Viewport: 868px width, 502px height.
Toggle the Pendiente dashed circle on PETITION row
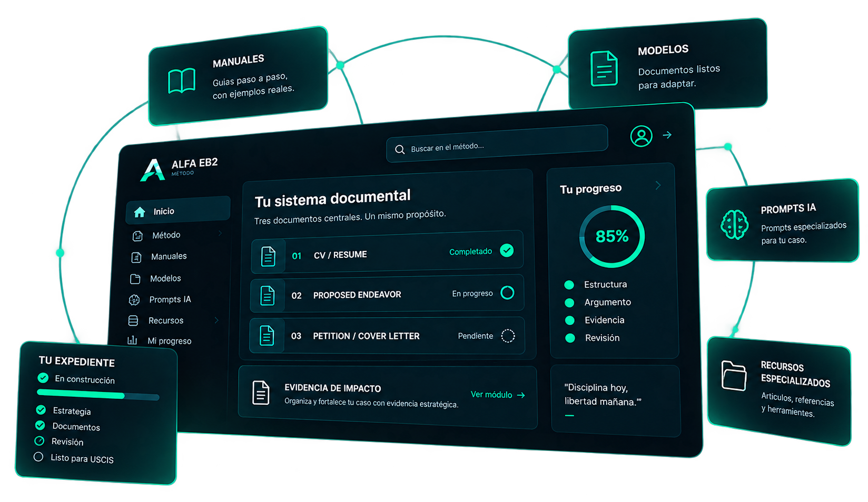tap(508, 336)
